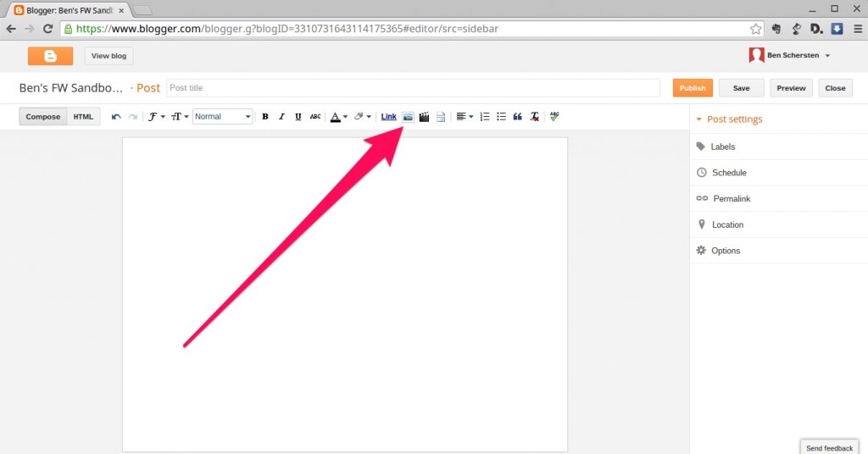The width and height of the screenshot is (868, 454).
Task: Open the font family menu
Action: click(156, 117)
